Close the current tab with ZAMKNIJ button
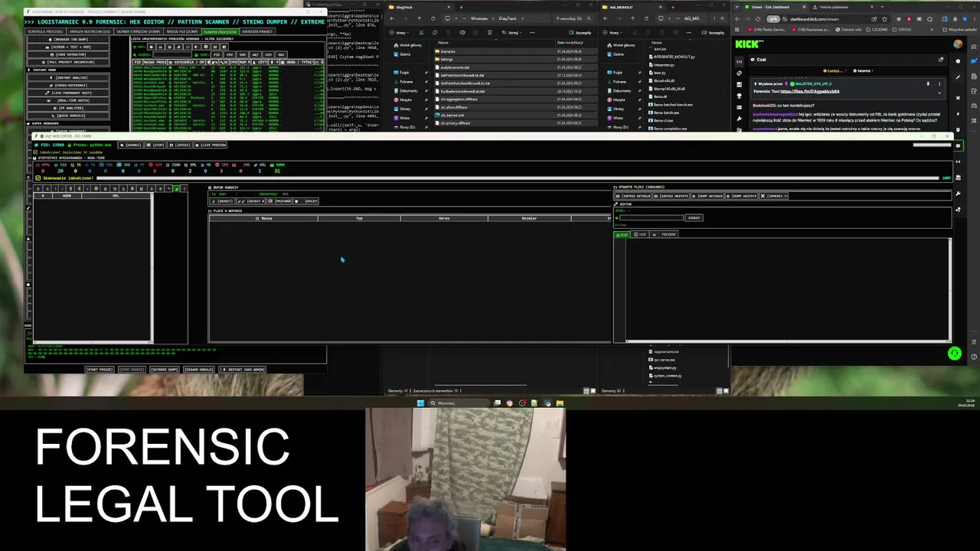 (774, 196)
